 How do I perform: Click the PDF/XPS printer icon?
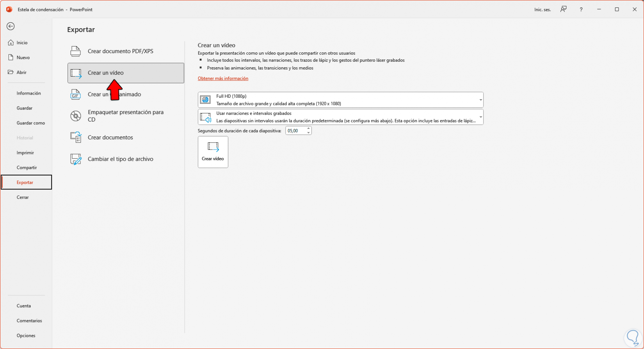[x=75, y=51]
